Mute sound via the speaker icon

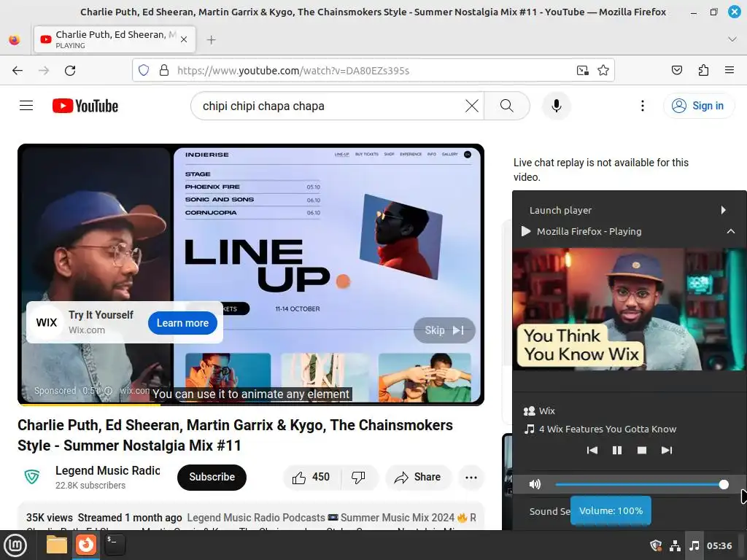(x=535, y=484)
